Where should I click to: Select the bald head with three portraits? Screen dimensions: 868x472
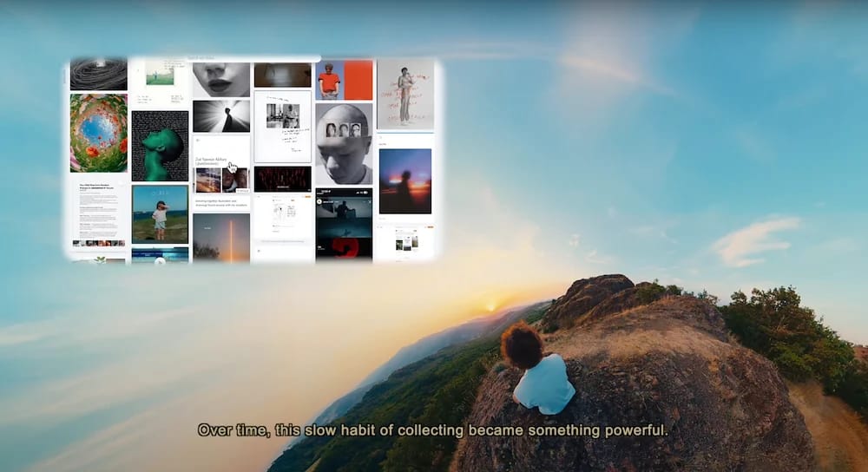[x=344, y=143]
